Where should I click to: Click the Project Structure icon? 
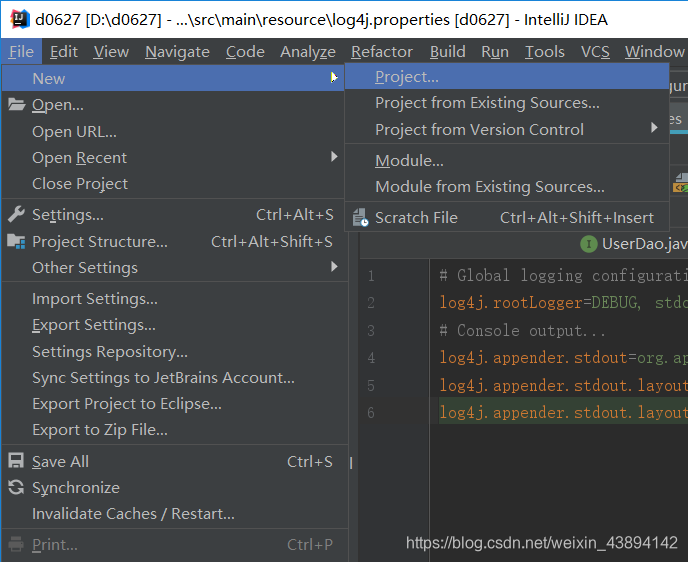click(16, 241)
